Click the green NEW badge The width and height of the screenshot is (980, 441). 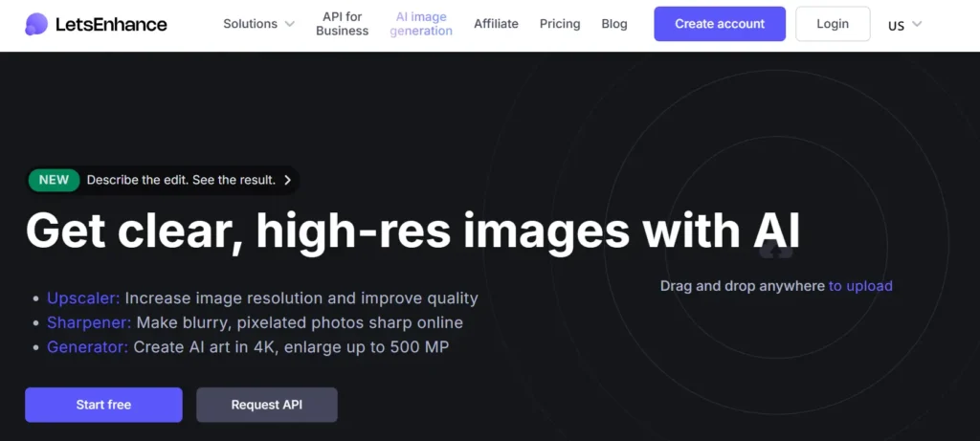(54, 180)
